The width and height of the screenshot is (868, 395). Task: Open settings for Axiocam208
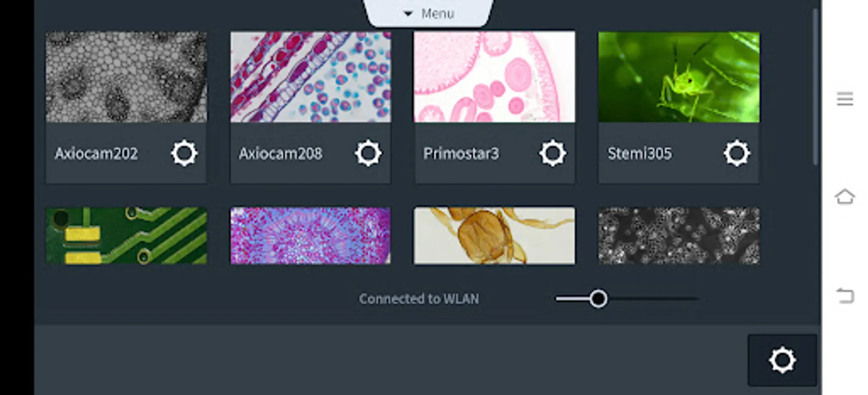pyautogui.click(x=368, y=153)
